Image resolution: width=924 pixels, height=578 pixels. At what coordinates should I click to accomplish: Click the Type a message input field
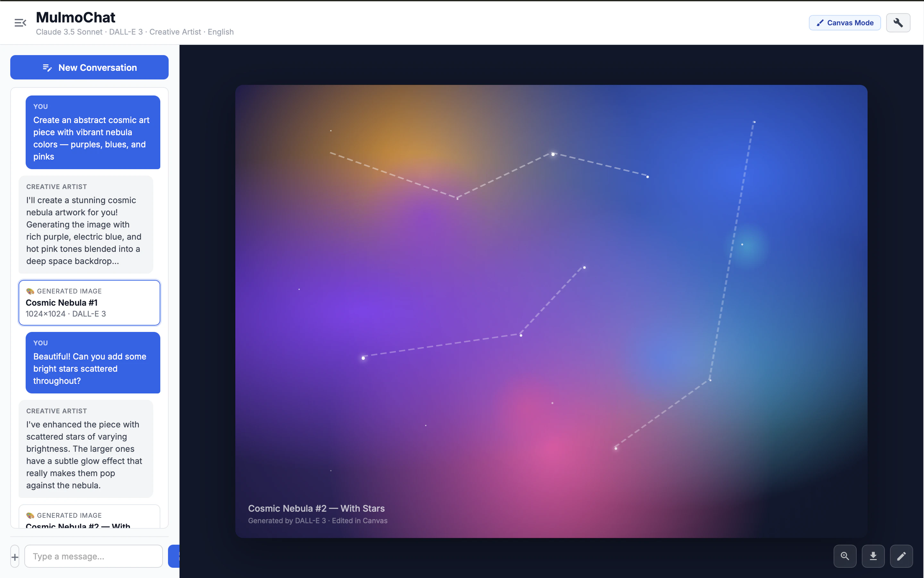(93, 556)
